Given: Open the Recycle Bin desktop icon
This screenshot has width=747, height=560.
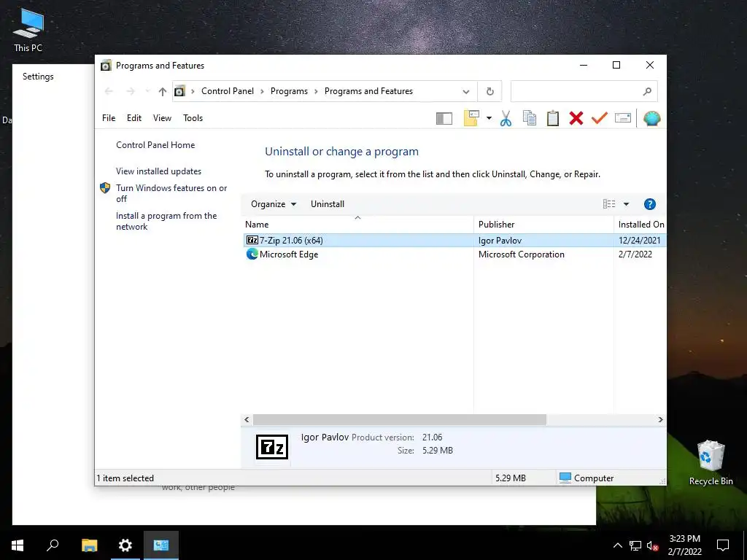Looking at the screenshot, I should [711, 463].
